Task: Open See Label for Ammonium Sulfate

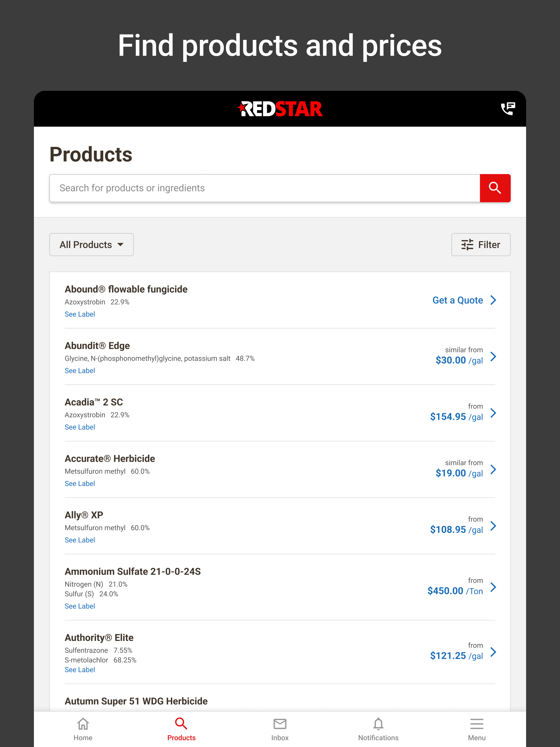Action: click(80, 606)
